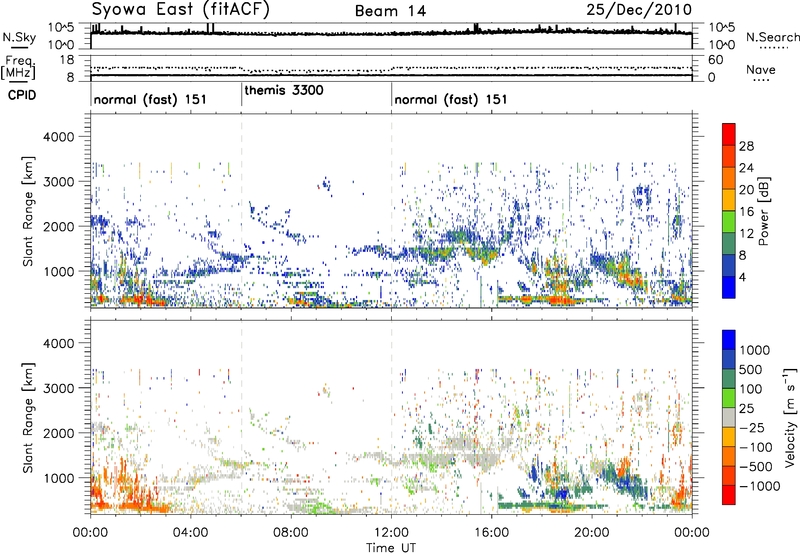Click the 60 tick on the Nave axis
The width and height of the screenshot is (800, 554).
715,60
